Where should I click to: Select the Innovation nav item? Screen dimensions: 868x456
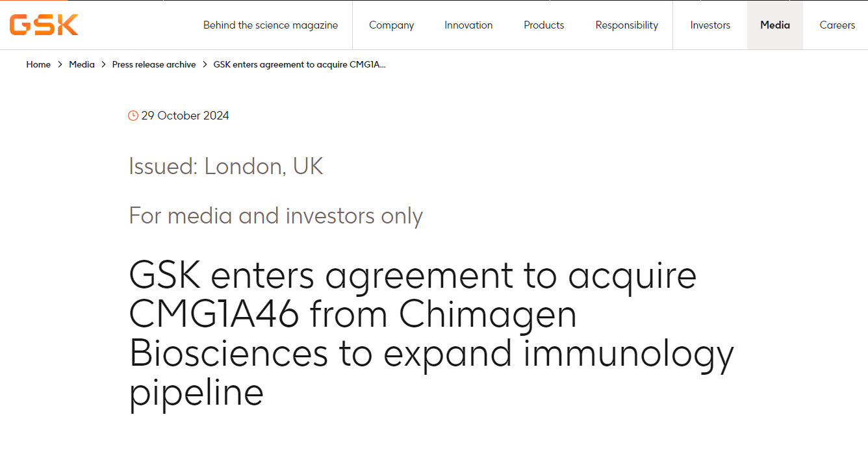click(468, 25)
